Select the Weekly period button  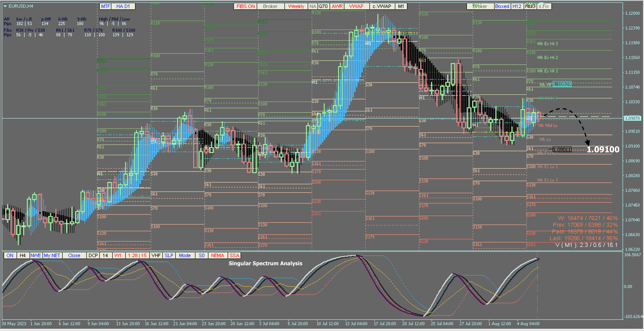point(296,6)
